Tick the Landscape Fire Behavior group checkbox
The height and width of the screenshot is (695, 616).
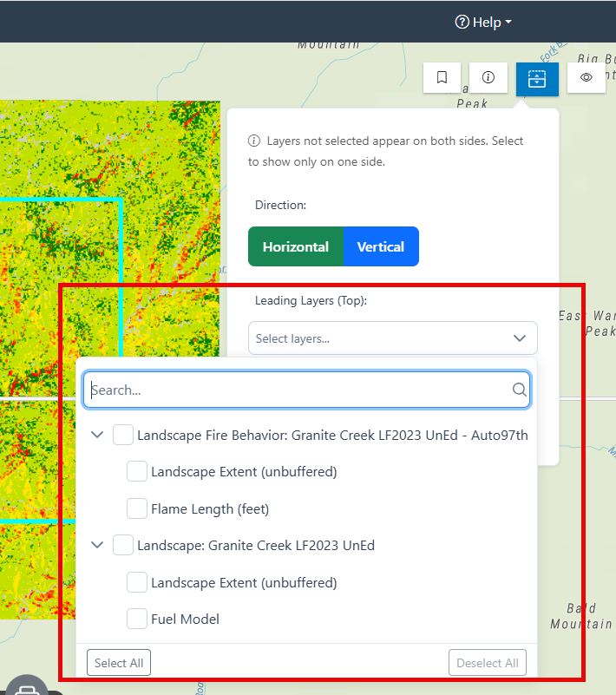[123, 435]
